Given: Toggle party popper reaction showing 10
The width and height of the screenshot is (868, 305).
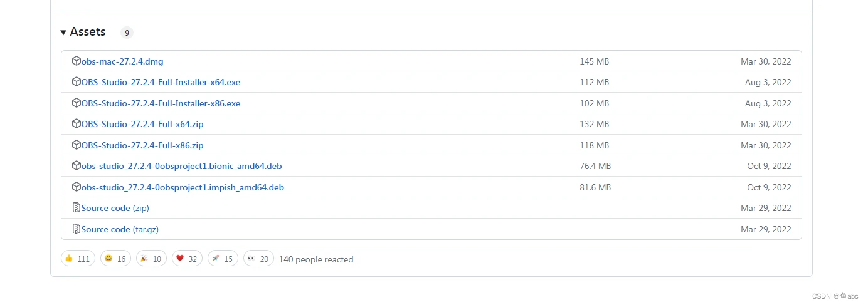Looking at the screenshot, I should pyautogui.click(x=151, y=259).
